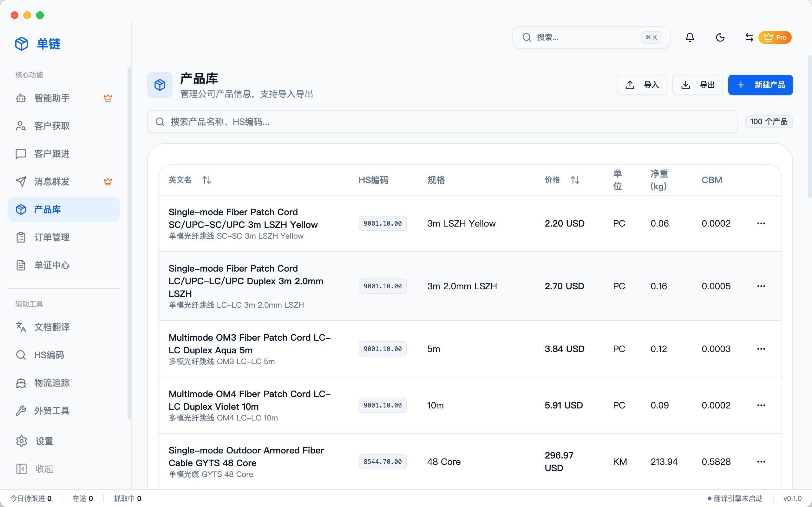Sort table by 价格 column arrows
Screen dimensions: 812x507
click(x=575, y=180)
